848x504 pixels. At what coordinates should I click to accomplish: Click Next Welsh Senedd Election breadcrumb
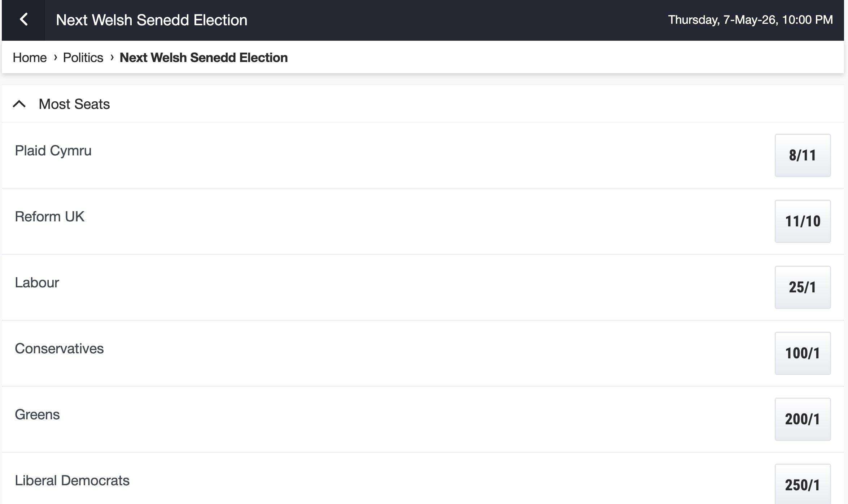[204, 58]
